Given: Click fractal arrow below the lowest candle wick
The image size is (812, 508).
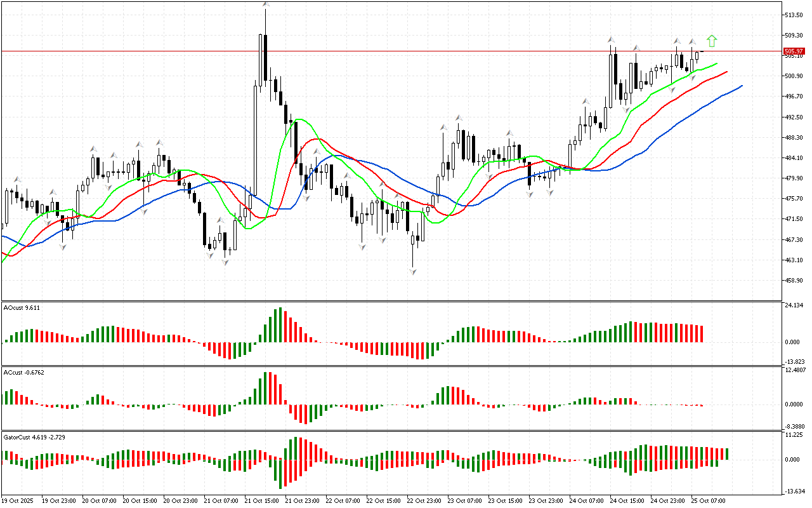Looking at the screenshot, I should 413,272.
